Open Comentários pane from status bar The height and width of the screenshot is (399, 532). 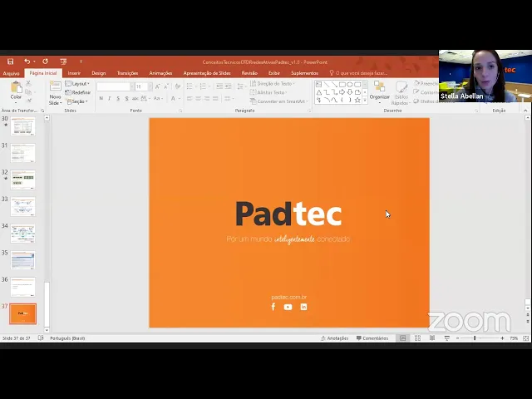(372, 338)
